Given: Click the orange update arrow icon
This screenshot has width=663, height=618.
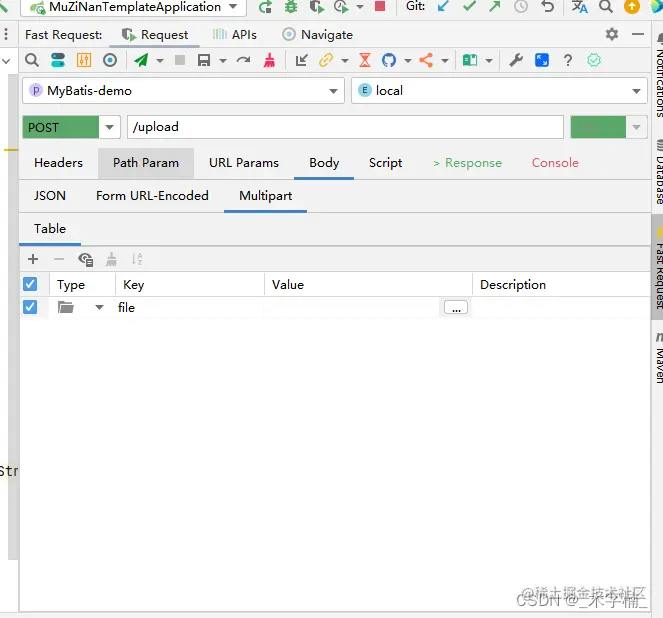Looking at the screenshot, I should click(632, 7).
